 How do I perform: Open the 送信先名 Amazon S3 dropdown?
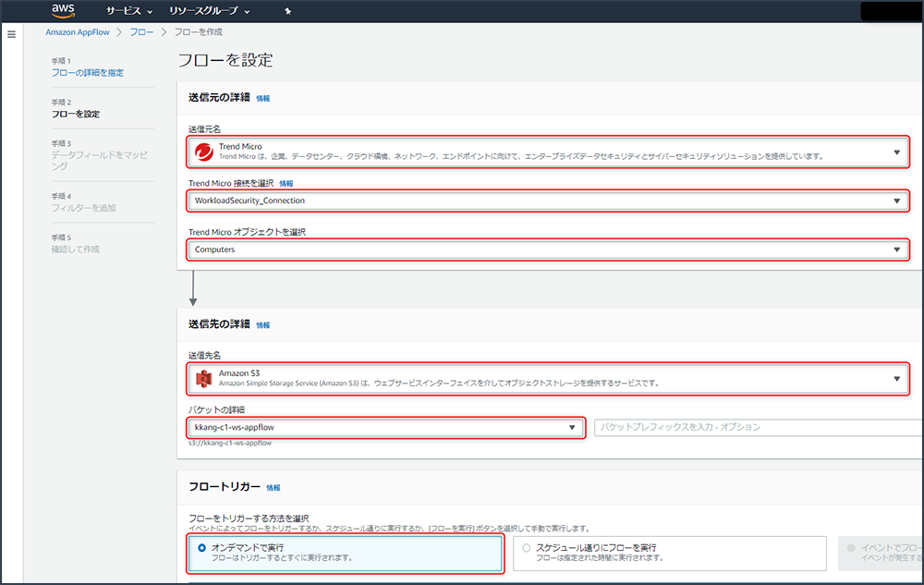click(x=896, y=378)
